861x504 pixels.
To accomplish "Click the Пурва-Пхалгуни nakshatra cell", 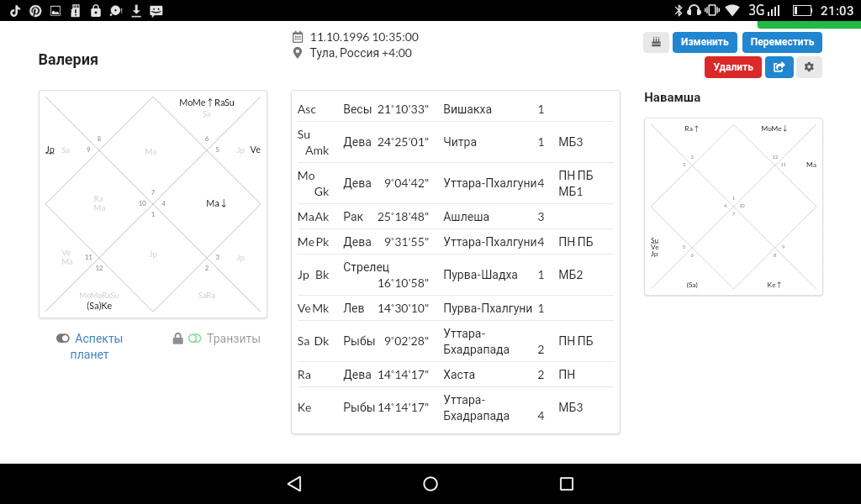I will pyautogui.click(x=488, y=308).
